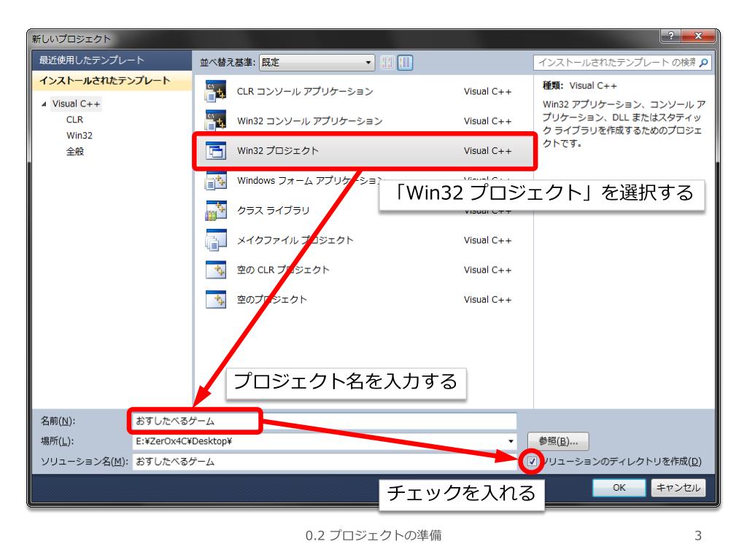The width and height of the screenshot is (747, 560).
Task: Open the 並べ替え基準 sort dropdown
Action: point(317,63)
